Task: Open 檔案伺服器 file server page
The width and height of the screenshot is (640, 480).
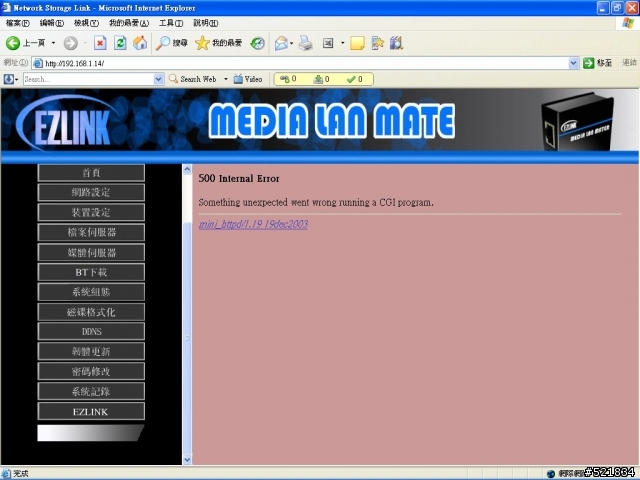Action: pos(91,232)
